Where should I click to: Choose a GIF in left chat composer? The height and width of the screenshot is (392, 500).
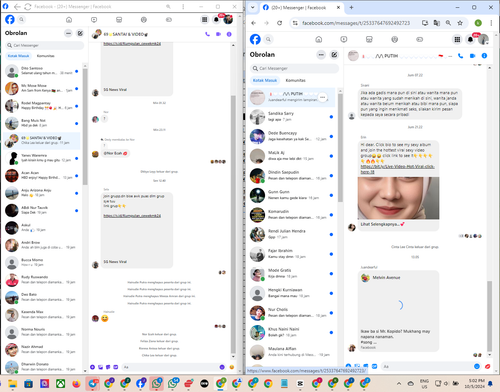(116, 367)
